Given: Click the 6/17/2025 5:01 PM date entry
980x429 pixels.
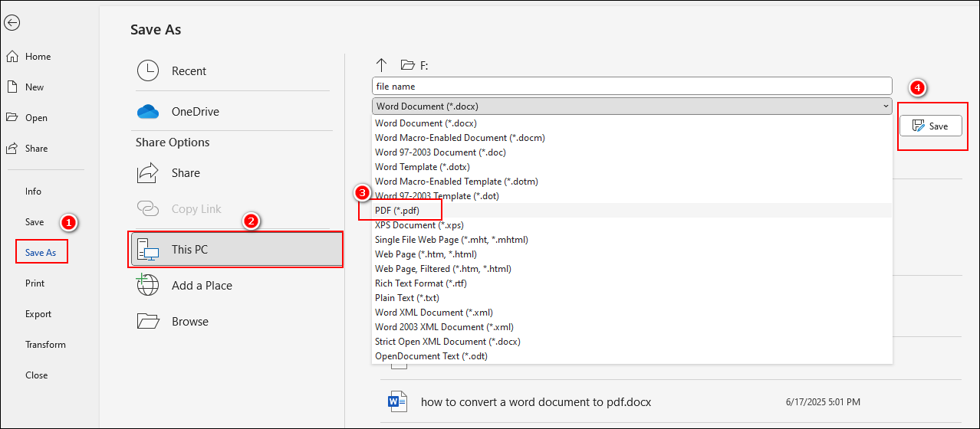Looking at the screenshot, I should [823, 401].
